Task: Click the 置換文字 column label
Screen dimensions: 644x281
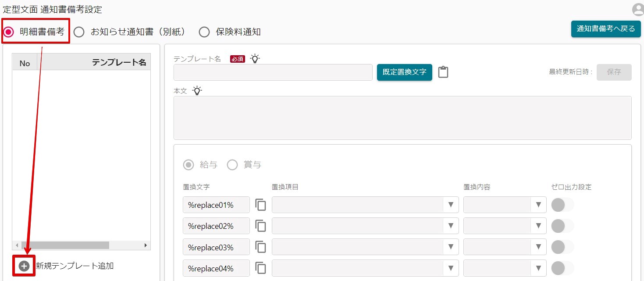Action: [196, 187]
